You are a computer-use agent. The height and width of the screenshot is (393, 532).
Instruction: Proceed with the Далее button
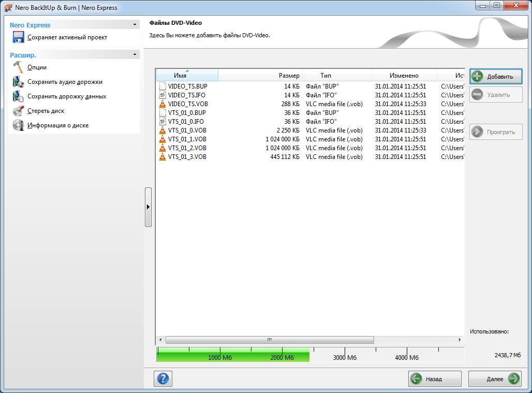point(495,379)
